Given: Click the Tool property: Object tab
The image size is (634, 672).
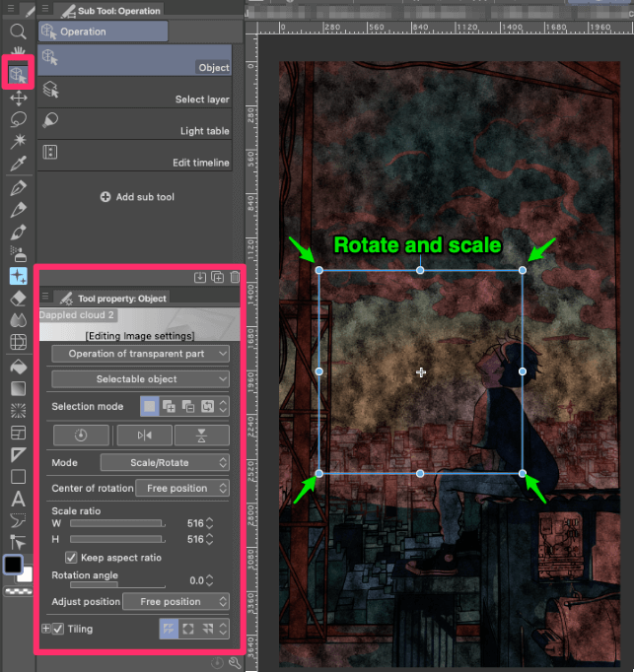Looking at the screenshot, I should [112, 298].
